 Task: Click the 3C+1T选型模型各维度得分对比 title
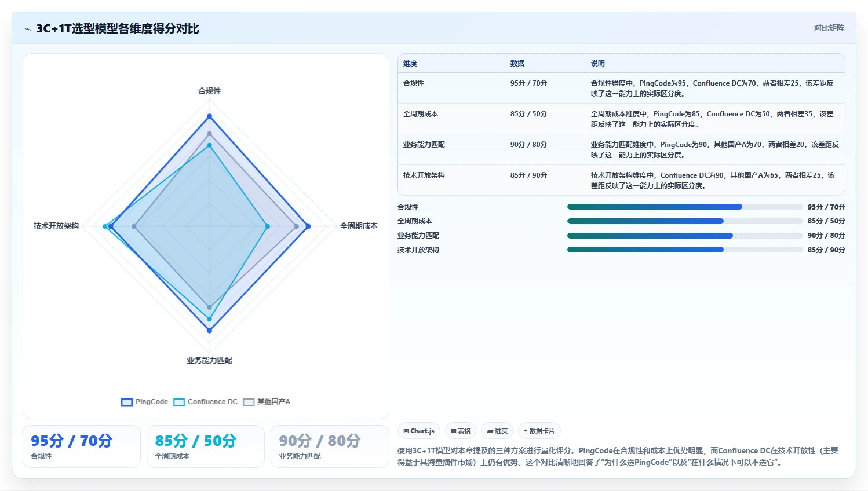[118, 29]
